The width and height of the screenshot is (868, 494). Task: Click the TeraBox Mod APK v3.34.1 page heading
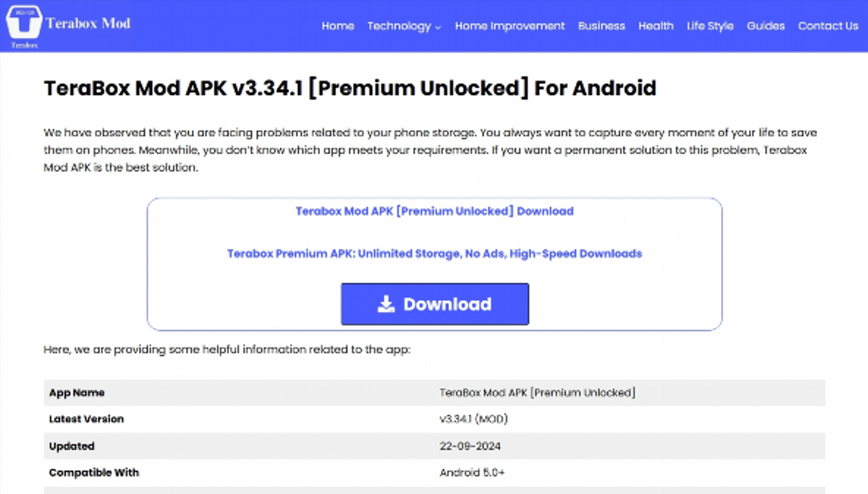tap(350, 88)
